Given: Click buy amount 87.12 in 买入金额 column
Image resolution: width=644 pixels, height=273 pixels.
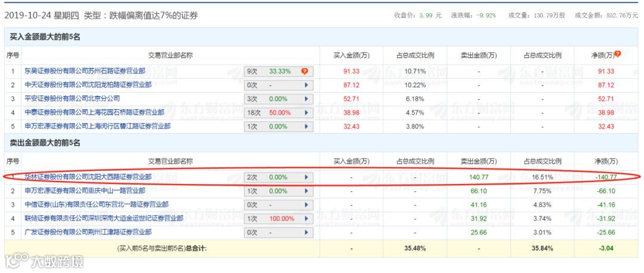Looking at the screenshot, I should (351, 85).
